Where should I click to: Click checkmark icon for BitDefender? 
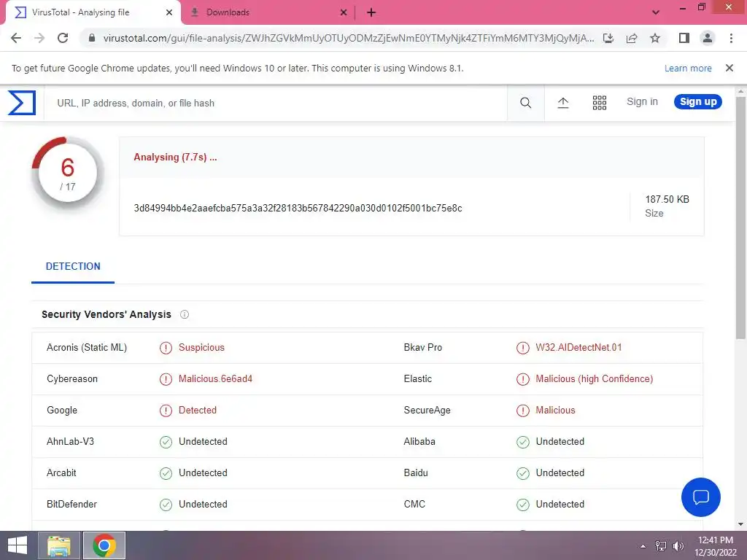tap(166, 505)
